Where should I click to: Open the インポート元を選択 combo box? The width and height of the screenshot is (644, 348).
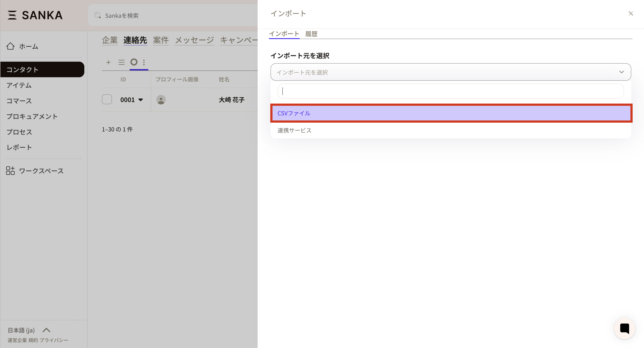point(451,72)
